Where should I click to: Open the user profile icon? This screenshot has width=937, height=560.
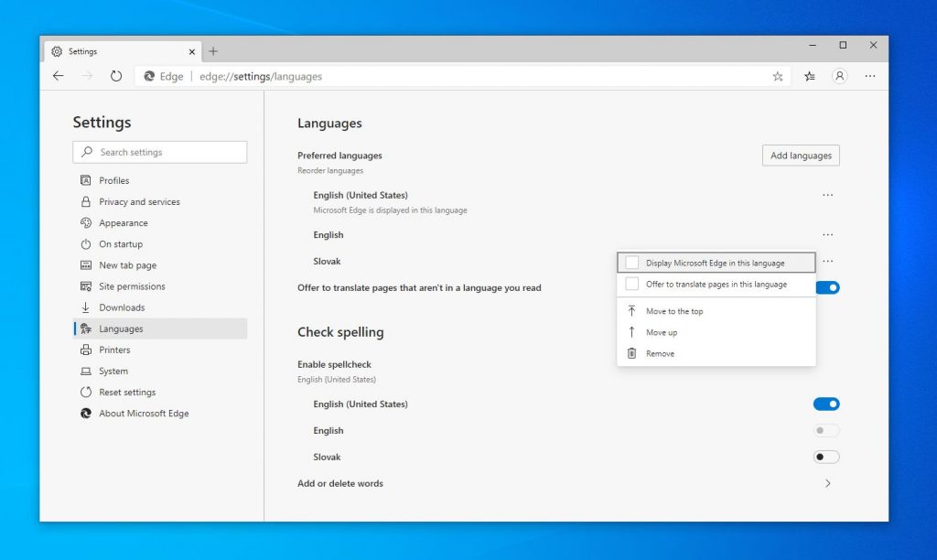point(840,76)
